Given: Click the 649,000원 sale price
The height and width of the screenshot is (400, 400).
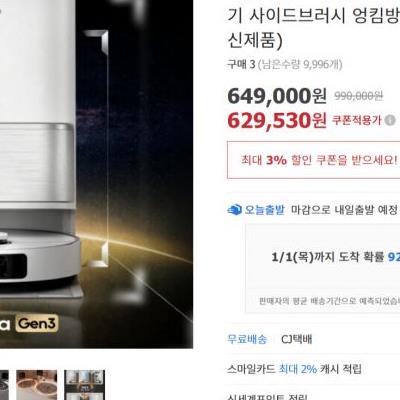Looking at the screenshot, I should [277, 96].
